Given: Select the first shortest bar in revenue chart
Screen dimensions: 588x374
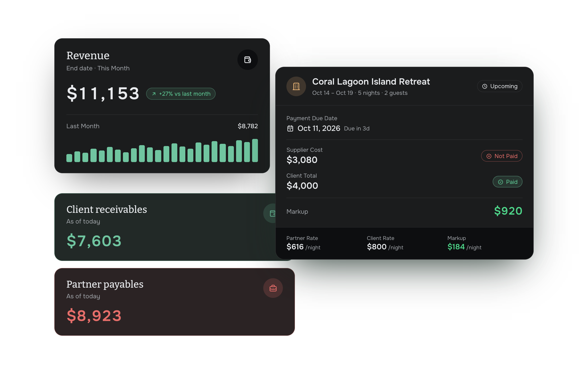Looking at the screenshot, I should tap(69, 158).
